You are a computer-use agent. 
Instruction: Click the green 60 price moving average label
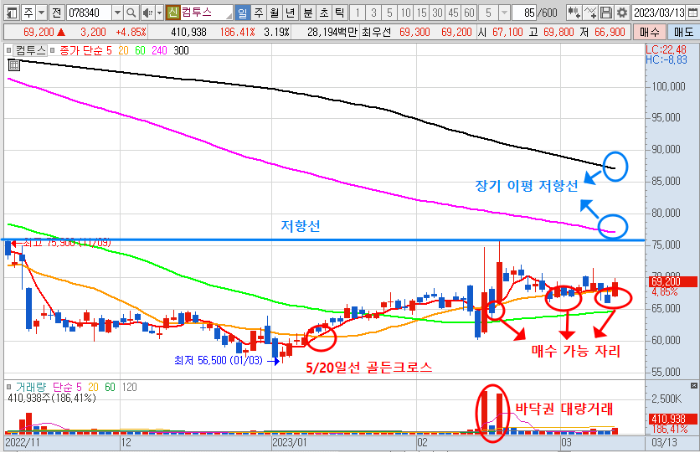(140, 50)
